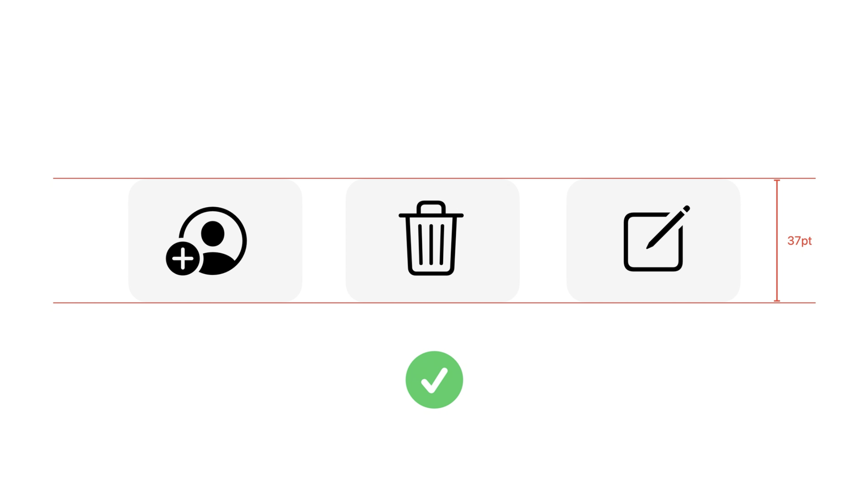
Task: Open the compose pencil-and-square icon
Action: click(x=657, y=238)
